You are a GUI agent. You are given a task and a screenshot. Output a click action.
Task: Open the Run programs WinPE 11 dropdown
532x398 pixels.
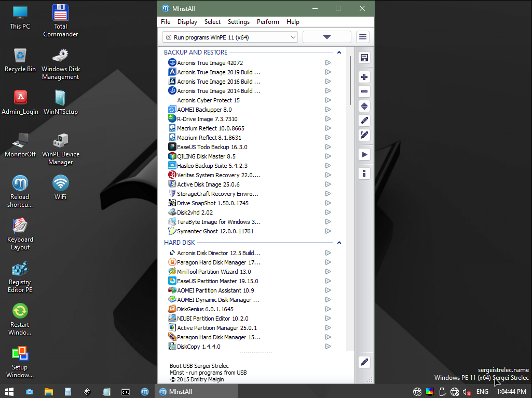click(x=230, y=37)
